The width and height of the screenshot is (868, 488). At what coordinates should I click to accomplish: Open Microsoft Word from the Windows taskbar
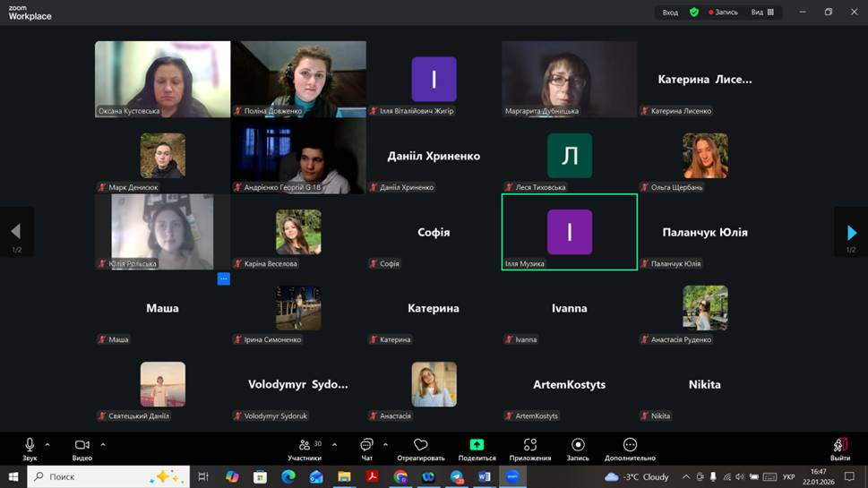(485, 477)
